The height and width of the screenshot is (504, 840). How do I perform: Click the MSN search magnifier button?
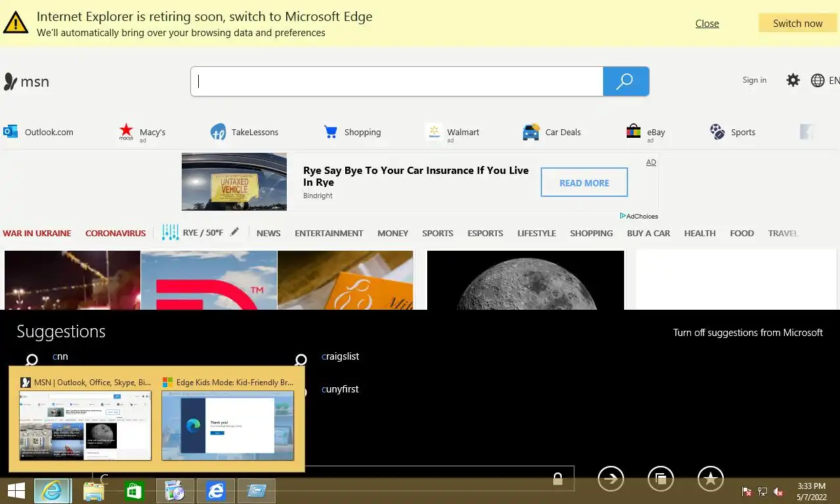coord(625,81)
